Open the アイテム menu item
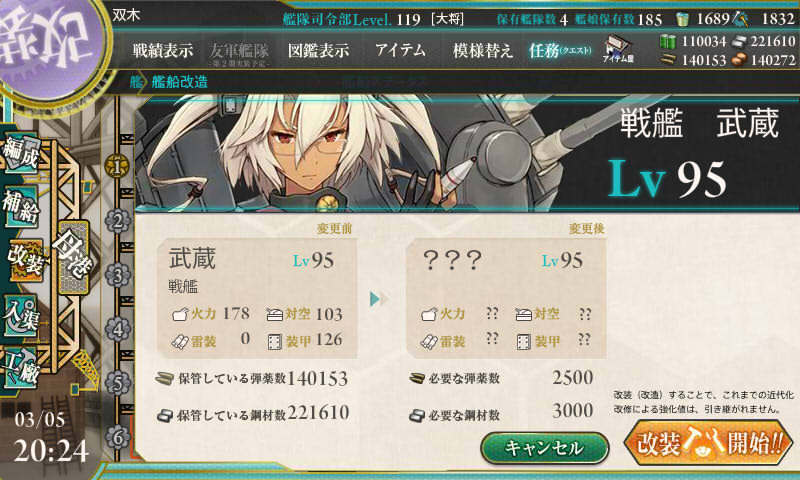This screenshot has width=800, height=480. 401,50
